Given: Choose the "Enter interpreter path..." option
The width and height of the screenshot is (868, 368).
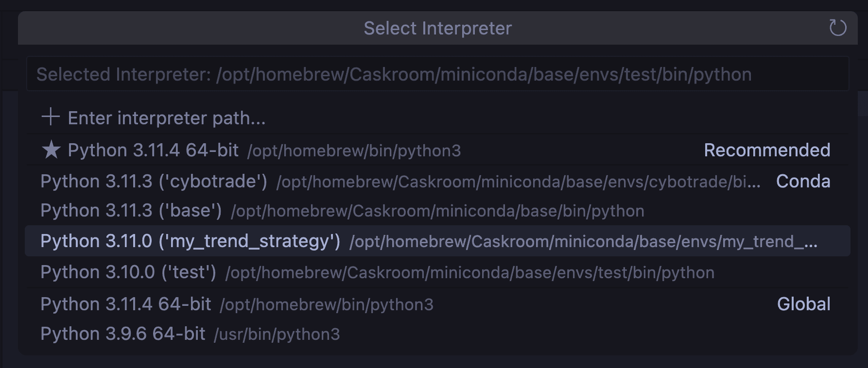Looking at the screenshot, I should tap(167, 118).
